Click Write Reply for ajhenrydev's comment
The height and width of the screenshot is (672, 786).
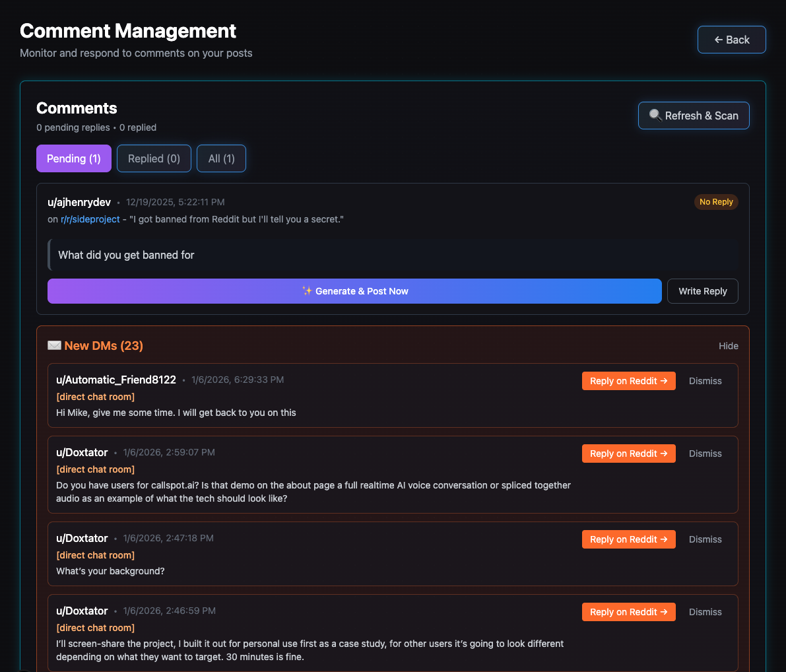point(702,291)
